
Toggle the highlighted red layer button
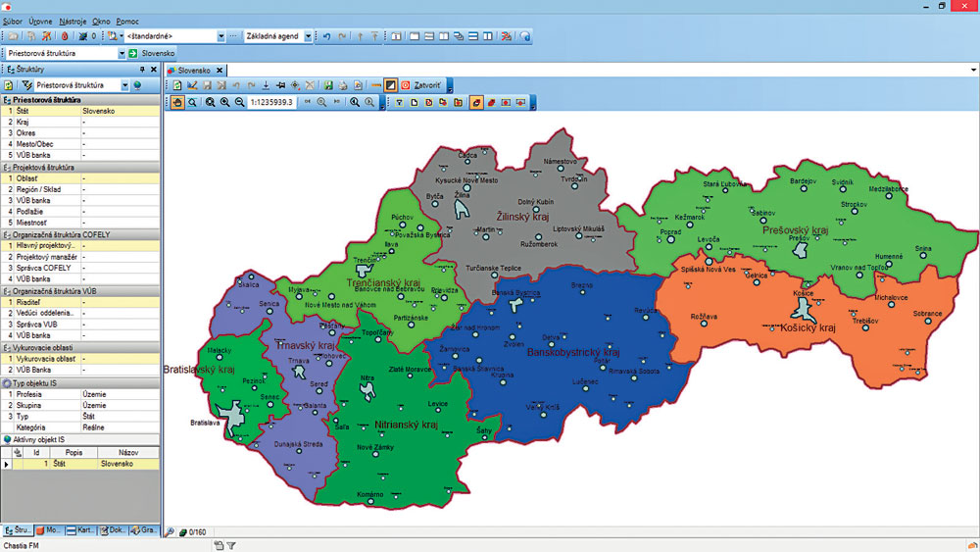click(x=476, y=102)
